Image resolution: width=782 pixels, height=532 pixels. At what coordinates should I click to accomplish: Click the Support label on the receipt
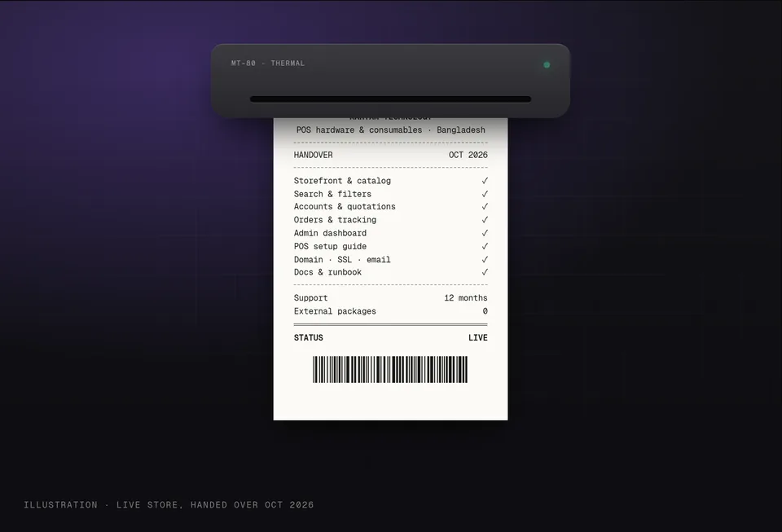click(310, 298)
